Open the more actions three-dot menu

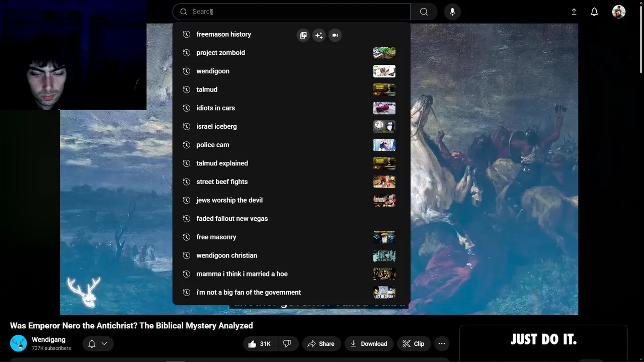point(442,344)
